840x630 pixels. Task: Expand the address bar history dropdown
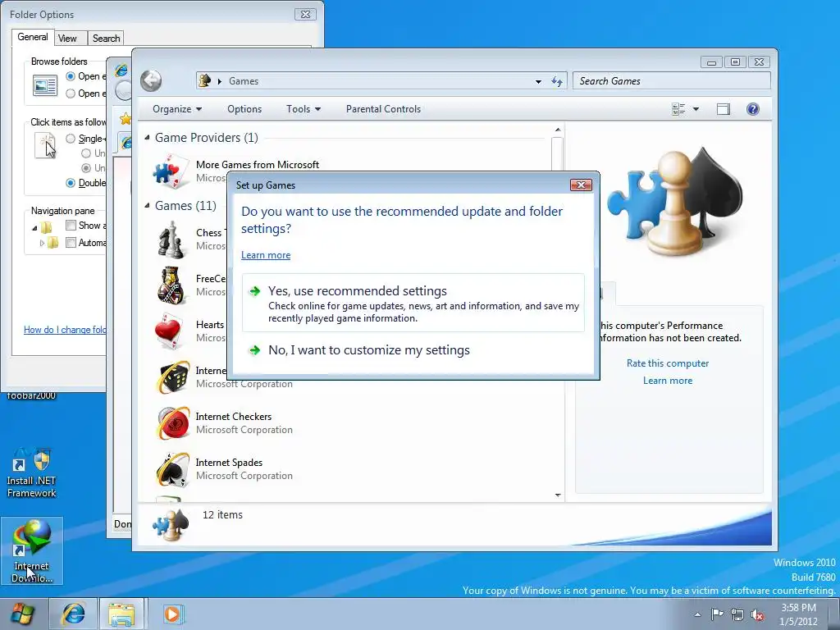coord(538,81)
